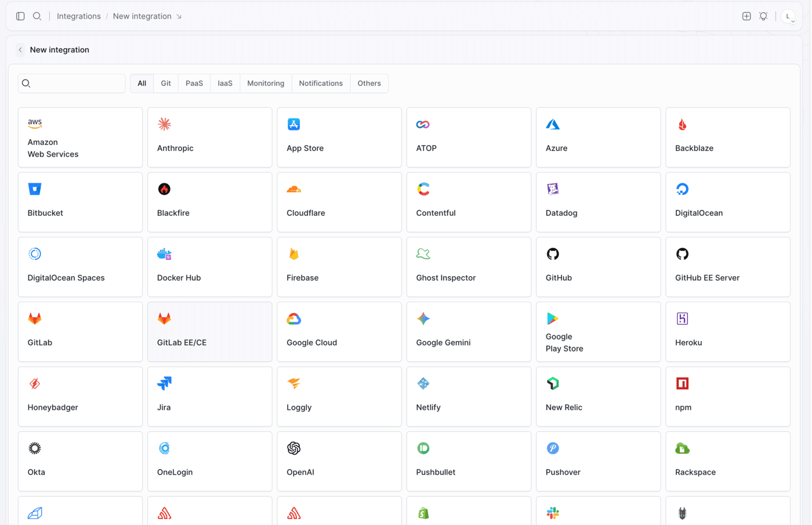Click the Docker Hub whale icon
Screen dimensions: 812x525
coord(164,254)
